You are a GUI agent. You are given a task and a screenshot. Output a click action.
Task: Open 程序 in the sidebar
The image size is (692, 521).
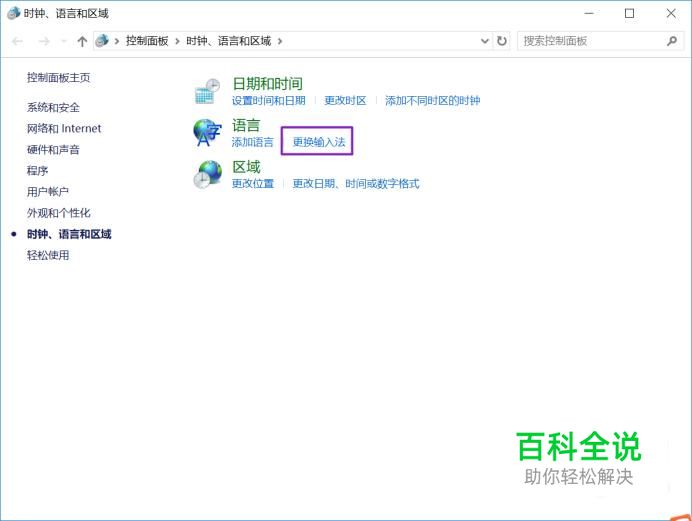tap(38, 171)
